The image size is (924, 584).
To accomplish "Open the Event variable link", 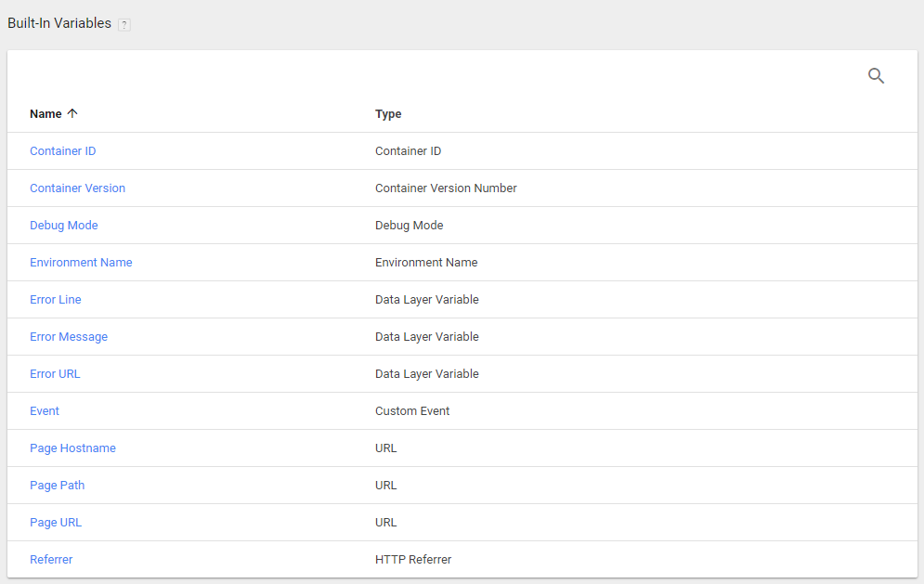I will [45, 411].
